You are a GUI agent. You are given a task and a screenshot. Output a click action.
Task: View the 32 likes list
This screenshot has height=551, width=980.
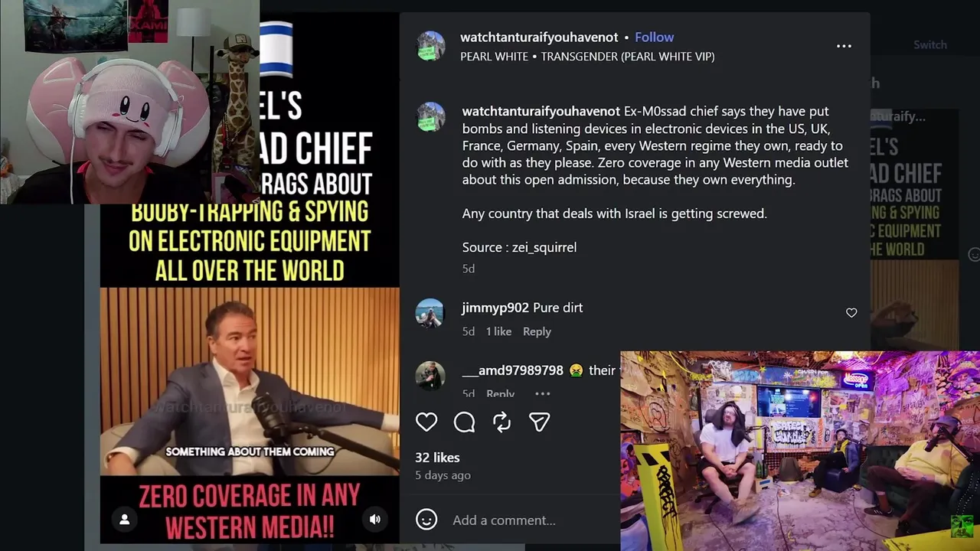(437, 457)
